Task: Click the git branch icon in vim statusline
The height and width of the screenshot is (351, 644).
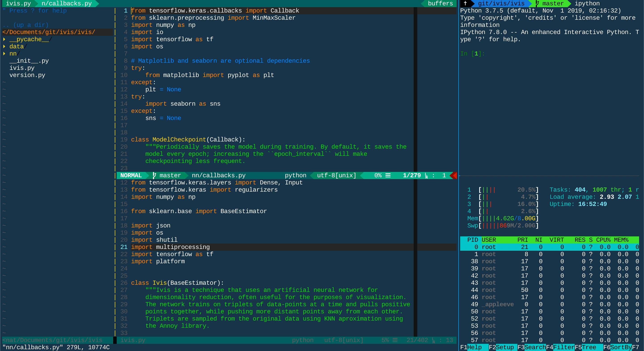Action: 154,175
